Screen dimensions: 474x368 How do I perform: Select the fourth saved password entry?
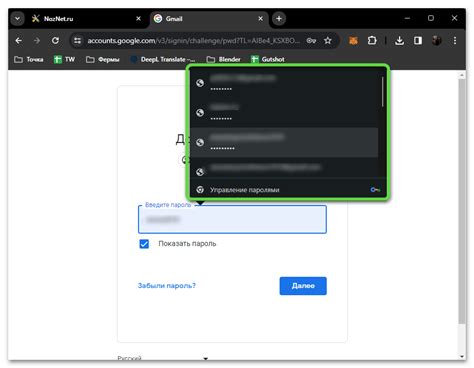[284, 168]
